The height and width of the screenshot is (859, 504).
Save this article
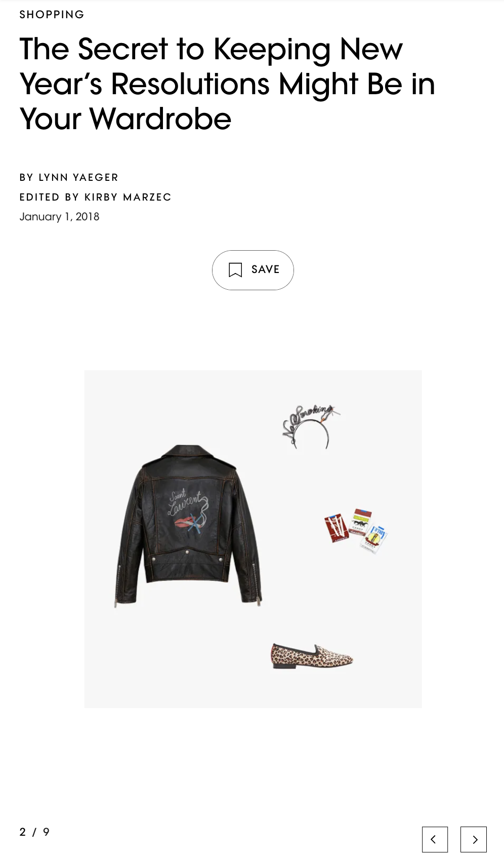tap(253, 270)
